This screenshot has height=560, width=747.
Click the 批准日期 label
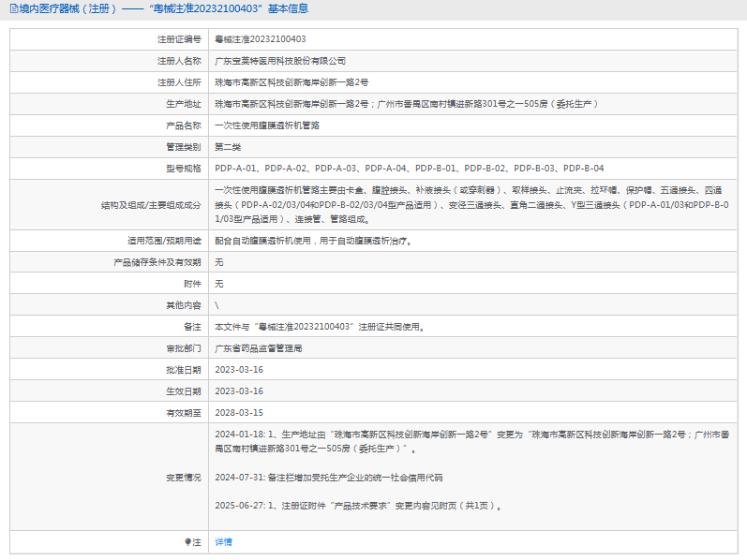click(184, 370)
